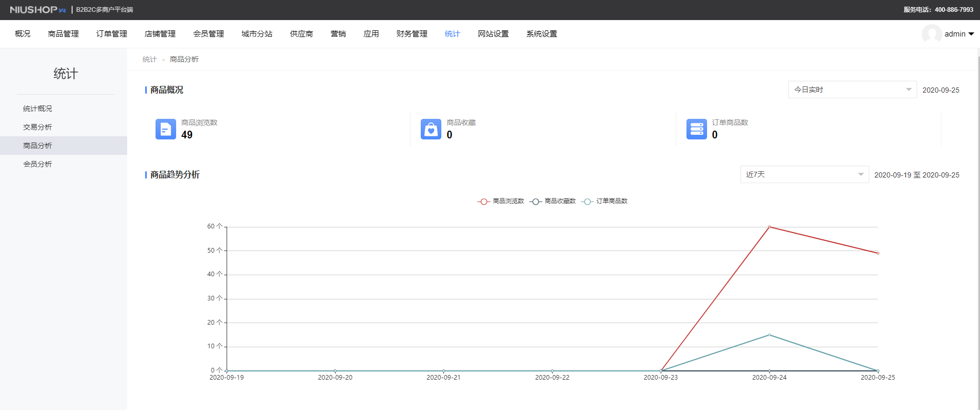Open 店铺管理 menu
The image size is (980, 410).
pos(160,34)
